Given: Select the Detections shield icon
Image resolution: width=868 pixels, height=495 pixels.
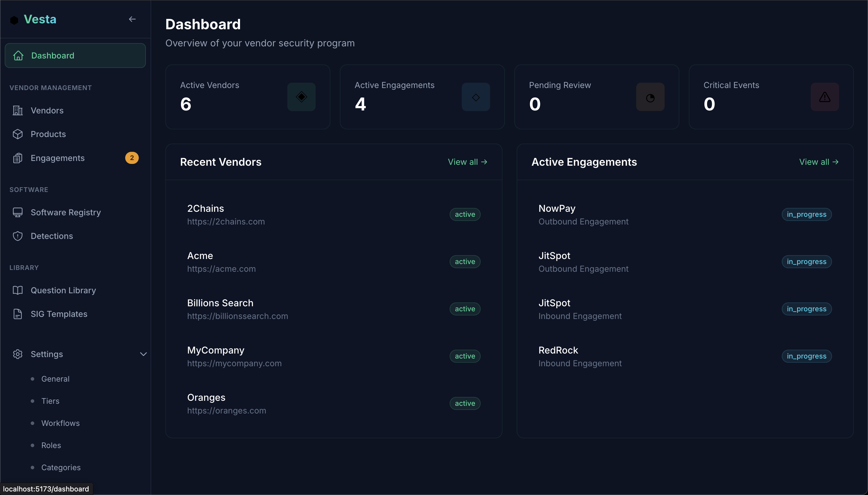Looking at the screenshot, I should point(18,236).
